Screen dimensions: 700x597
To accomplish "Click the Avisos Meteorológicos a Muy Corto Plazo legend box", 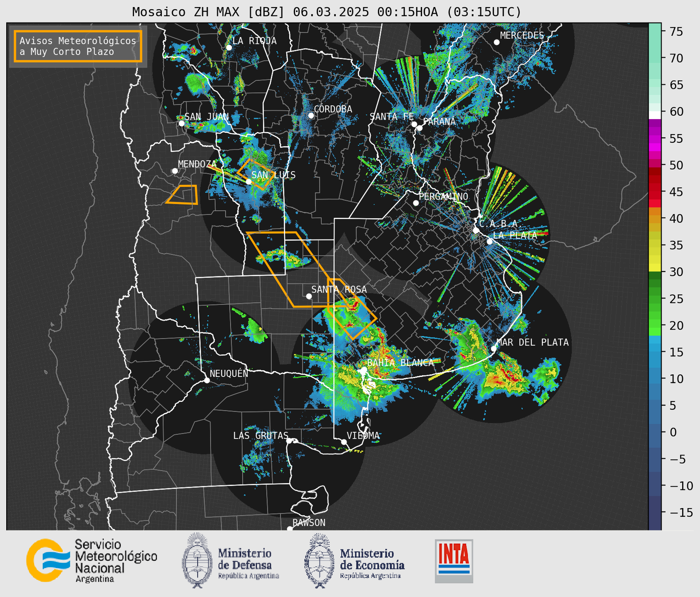I will click(78, 46).
